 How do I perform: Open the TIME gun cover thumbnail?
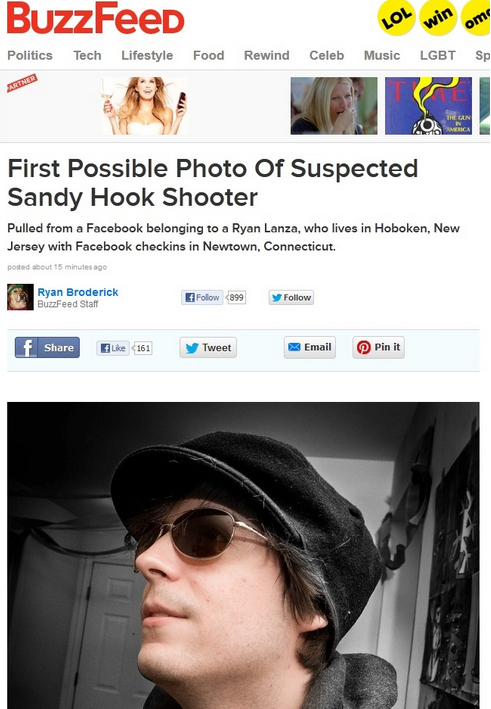(428, 106)
